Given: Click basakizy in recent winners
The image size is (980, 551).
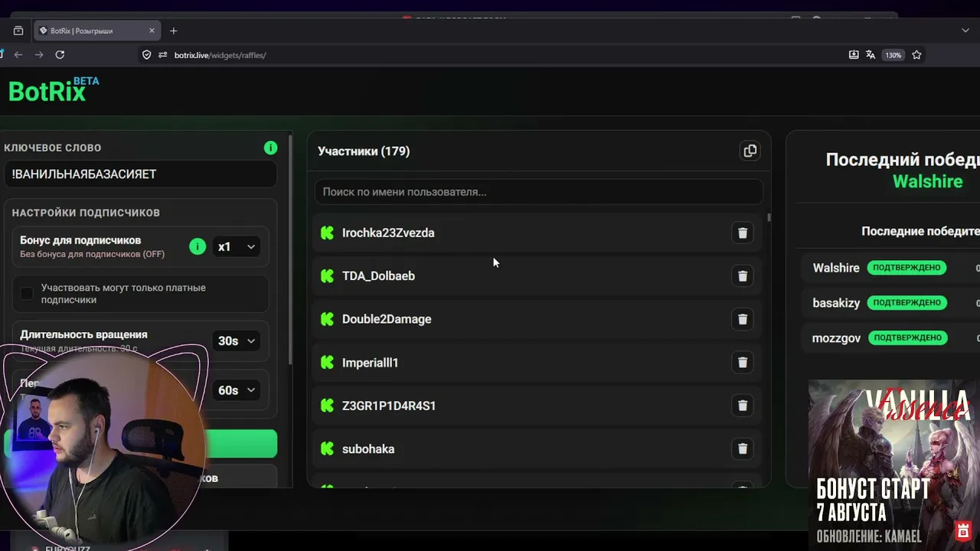Looking at the screenshot, I should (836, 302).
